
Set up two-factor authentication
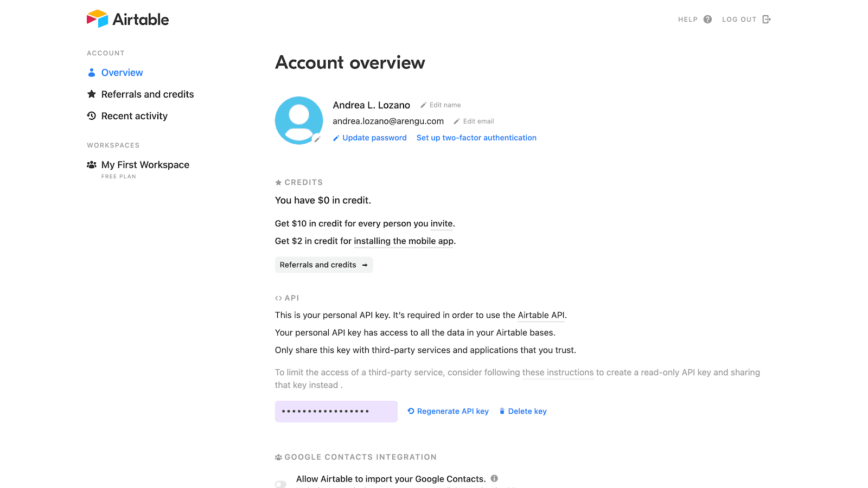(476, 138)
